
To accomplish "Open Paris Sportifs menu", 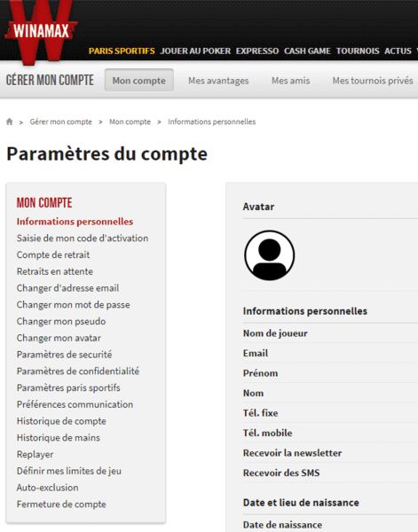I will 122,51.
